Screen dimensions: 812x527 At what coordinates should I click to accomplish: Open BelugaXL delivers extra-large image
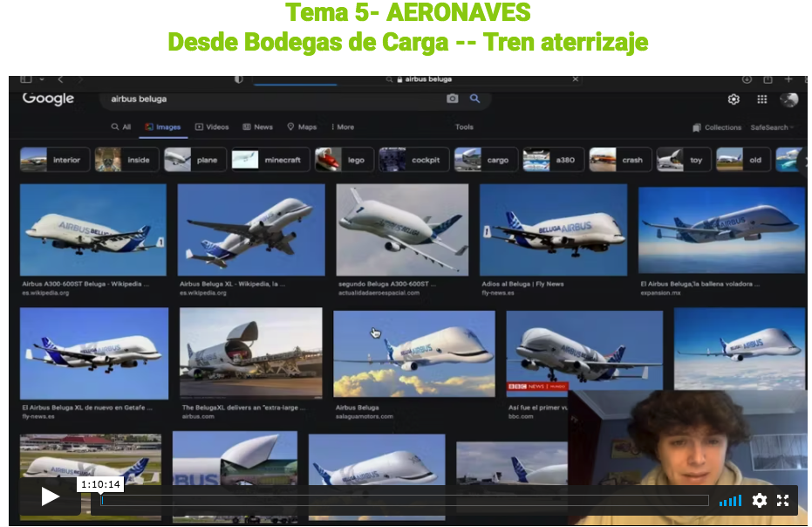click(250, 352)
